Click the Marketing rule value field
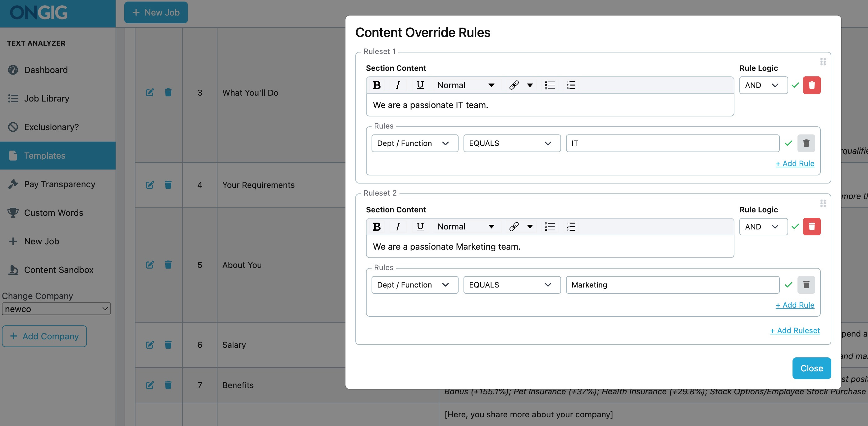Screen dimensions: 868x426 672,285
